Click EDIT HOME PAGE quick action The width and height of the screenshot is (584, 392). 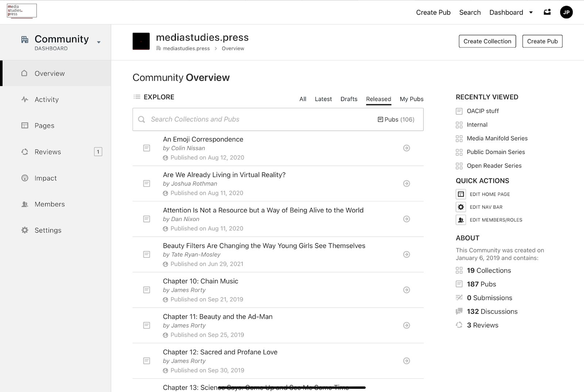[490, 194]
